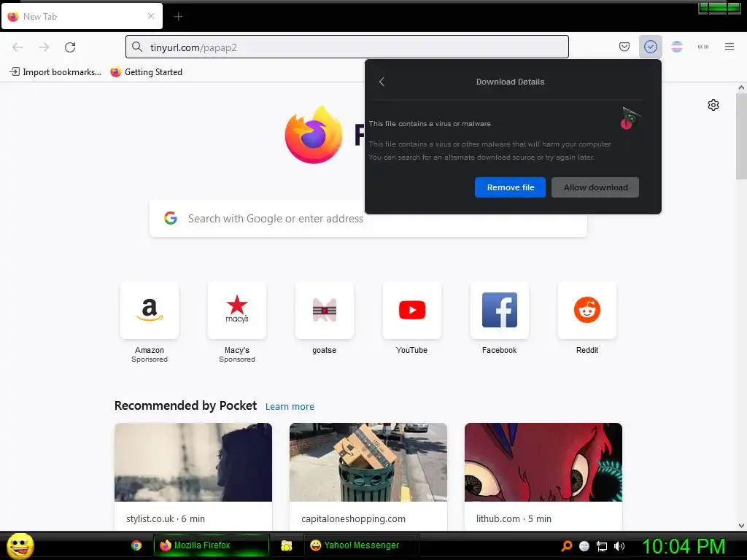Screen dimensions: 747x560
Task: Open the Firefox hamburger menu
Action: [729, 47]
